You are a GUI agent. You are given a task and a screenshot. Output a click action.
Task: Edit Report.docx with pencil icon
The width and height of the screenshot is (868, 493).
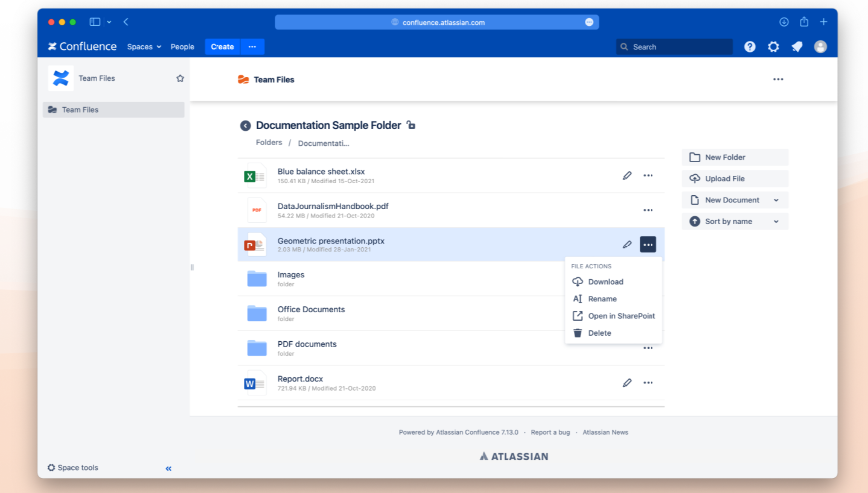[x=627, y=383]
